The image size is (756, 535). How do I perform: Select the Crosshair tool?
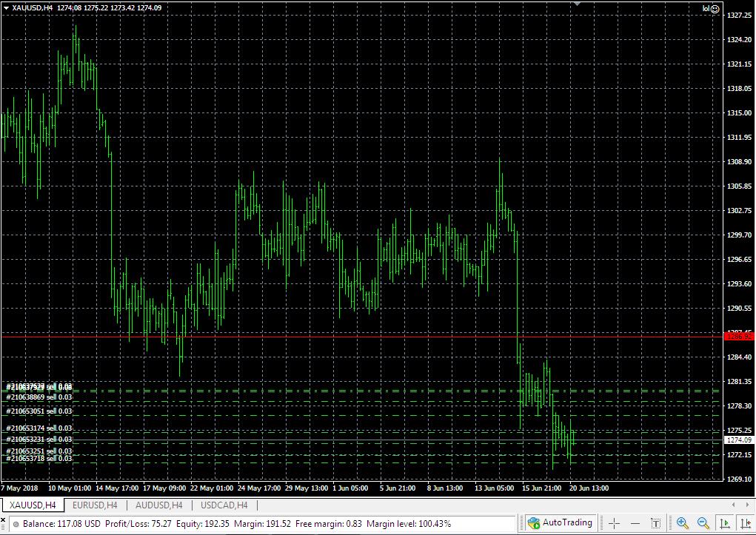[x=614, y=523]
